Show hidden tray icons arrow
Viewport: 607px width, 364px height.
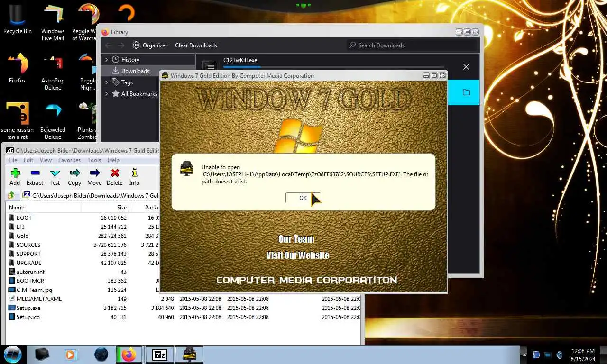(x=524, y=355)
